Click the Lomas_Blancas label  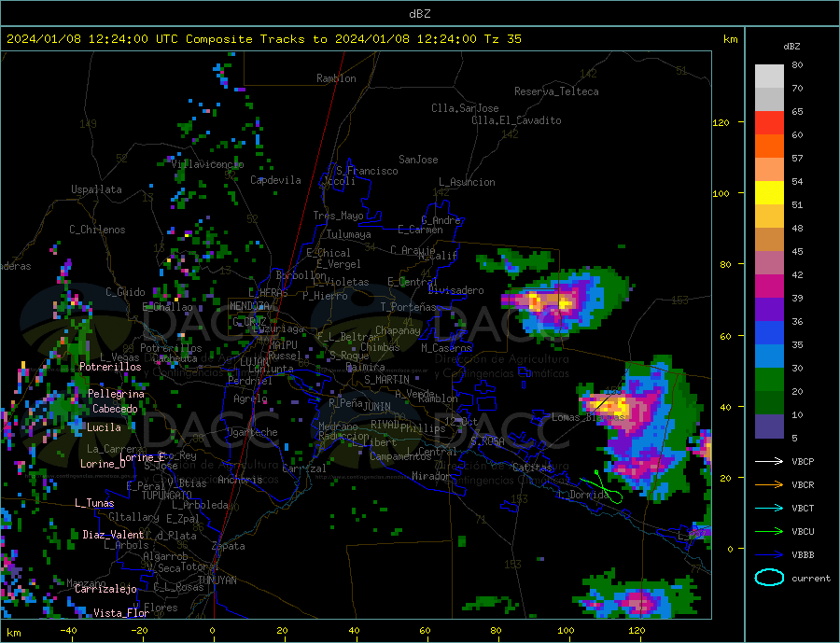[x=588, y=417]
